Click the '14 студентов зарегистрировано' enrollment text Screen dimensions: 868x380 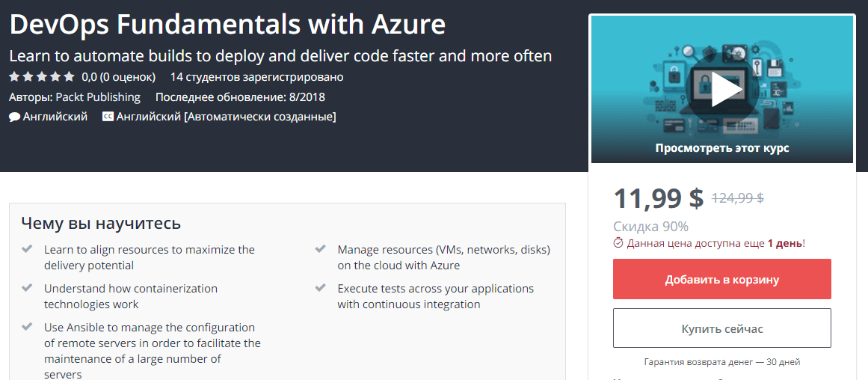pos(257,76)
